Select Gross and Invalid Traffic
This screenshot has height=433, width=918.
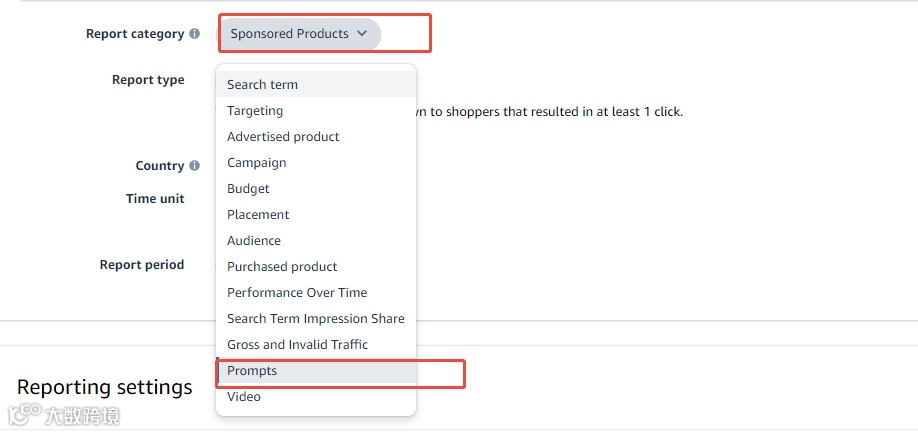click(297, 345)
